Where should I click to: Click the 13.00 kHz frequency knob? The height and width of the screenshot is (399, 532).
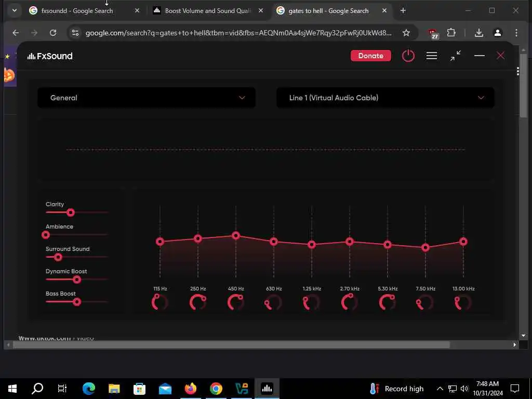[463, 302]
